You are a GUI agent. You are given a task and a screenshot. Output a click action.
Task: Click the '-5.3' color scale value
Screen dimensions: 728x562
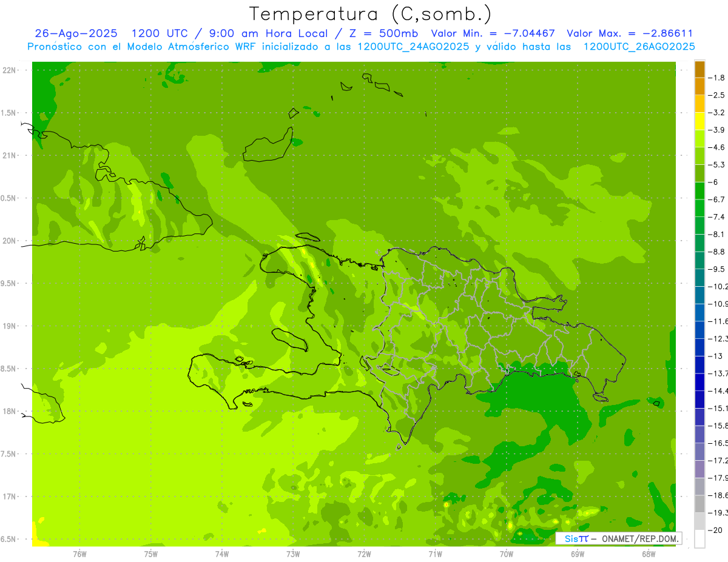tap(716, 164)
